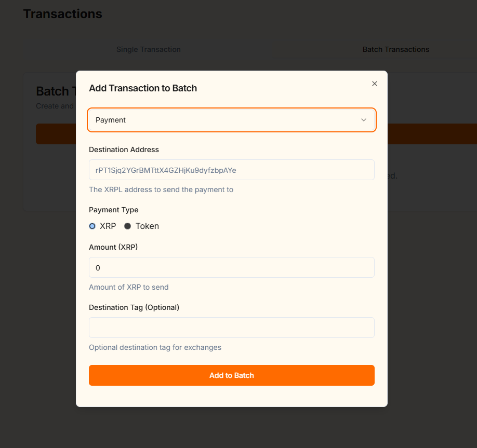Screen dimensions: 477x448
Task: Switch to the Batch Transactions tab
Action: click(x=396, y=49)
